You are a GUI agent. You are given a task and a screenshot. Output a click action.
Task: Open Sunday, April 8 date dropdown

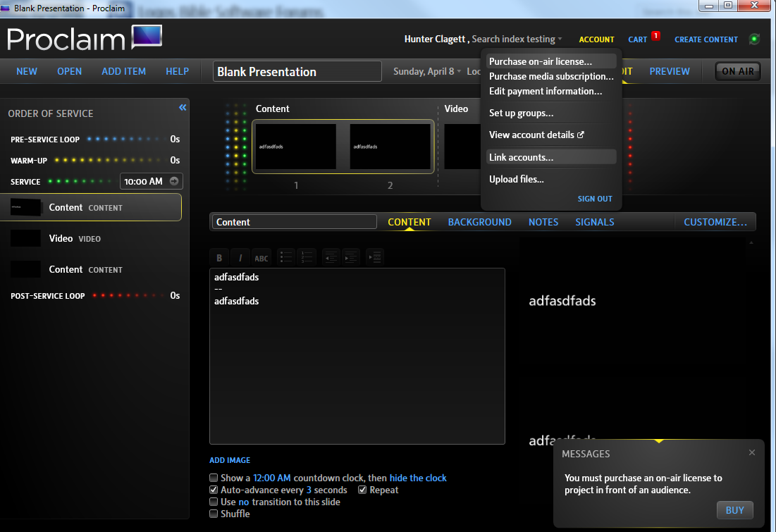click(427, 71)
